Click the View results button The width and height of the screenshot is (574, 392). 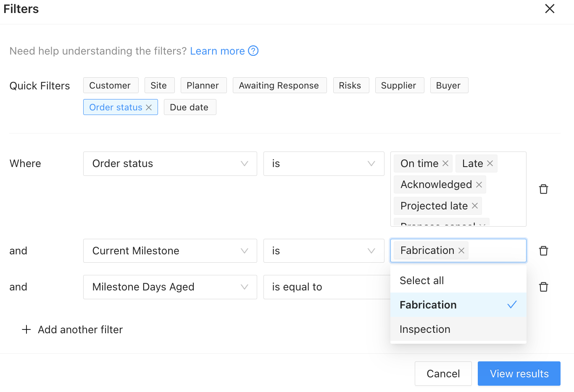(519, 374)
